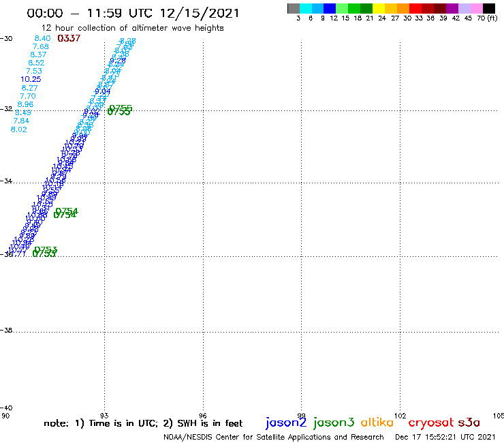Click the legend scale label 45
This screenshot has height=443, width=504.
tap(468, 18)
